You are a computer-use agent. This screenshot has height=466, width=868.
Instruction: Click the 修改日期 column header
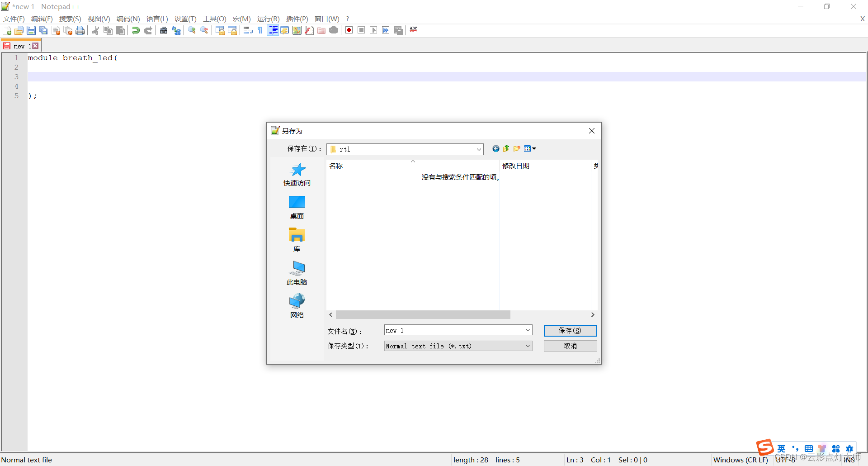(x=545, y=166)
